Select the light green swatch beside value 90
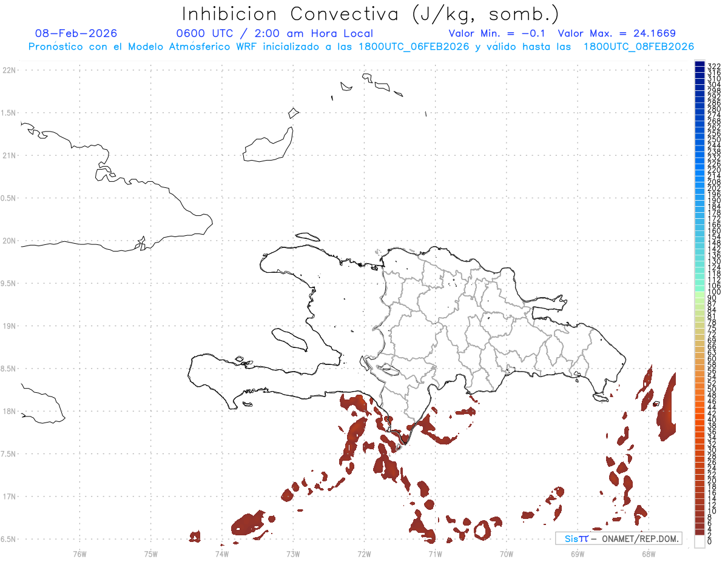The height and width of the screenshot is (562, 728). coord(699,295)
